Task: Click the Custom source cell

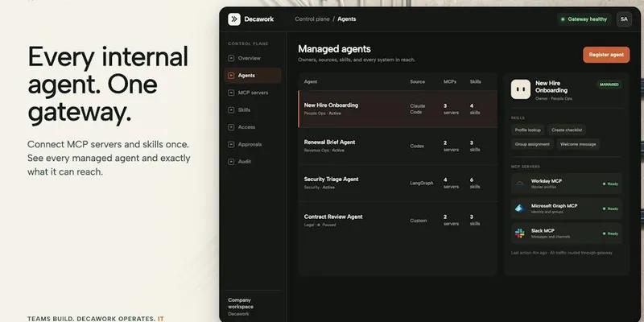Action: pyautogui.click(x=418, y=221)
